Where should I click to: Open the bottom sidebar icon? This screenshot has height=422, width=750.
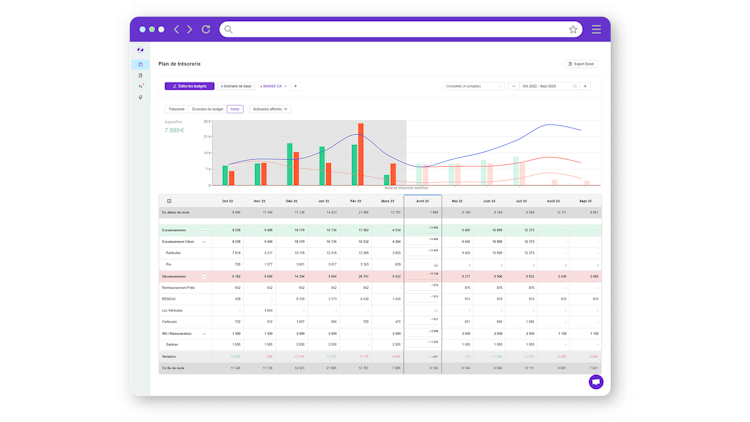click(140, 97)
